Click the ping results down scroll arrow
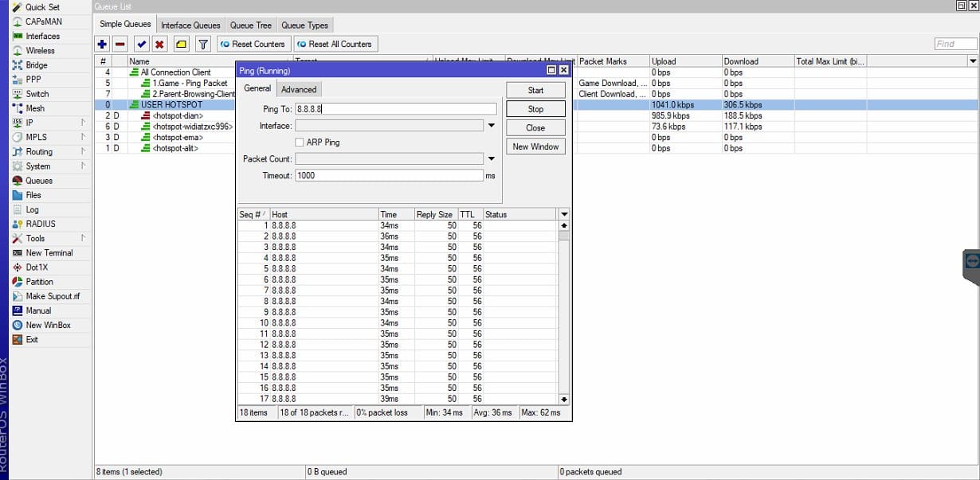Screen dimensions: 980x480 tap(564, 399)
